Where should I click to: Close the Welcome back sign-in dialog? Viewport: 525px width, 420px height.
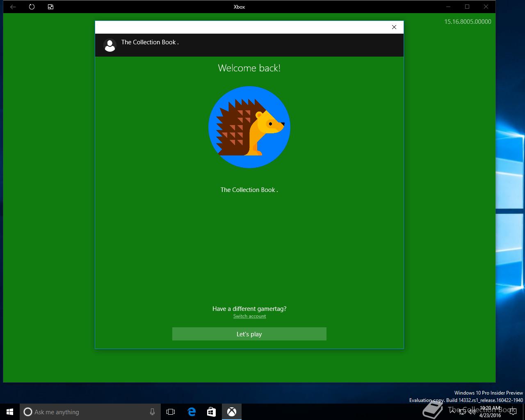(394, 27)
